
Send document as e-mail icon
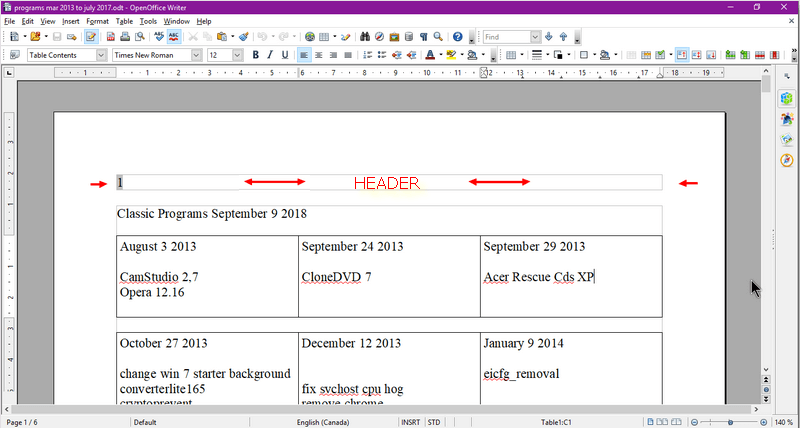pyautogui.click(x=72, y=37)
